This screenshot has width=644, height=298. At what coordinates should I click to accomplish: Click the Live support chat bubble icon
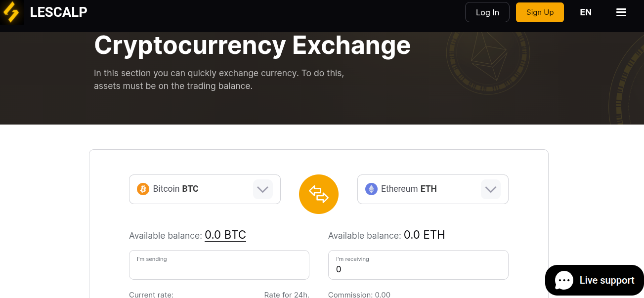[x=564, y=280]
